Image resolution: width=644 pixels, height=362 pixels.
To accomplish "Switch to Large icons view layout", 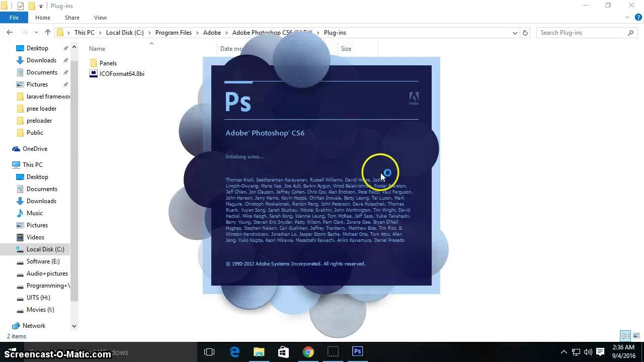I will tap(636, 336).
